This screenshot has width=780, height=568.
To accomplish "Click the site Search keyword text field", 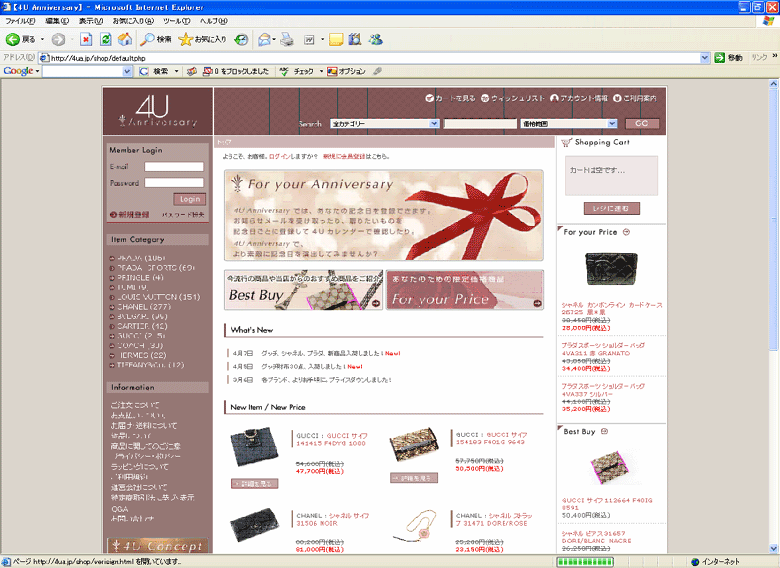I will coord(480,123).
